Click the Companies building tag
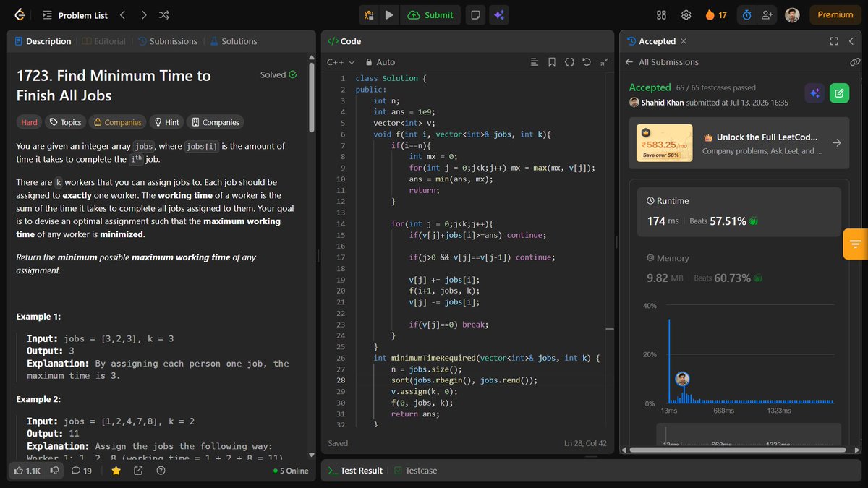 216,122
